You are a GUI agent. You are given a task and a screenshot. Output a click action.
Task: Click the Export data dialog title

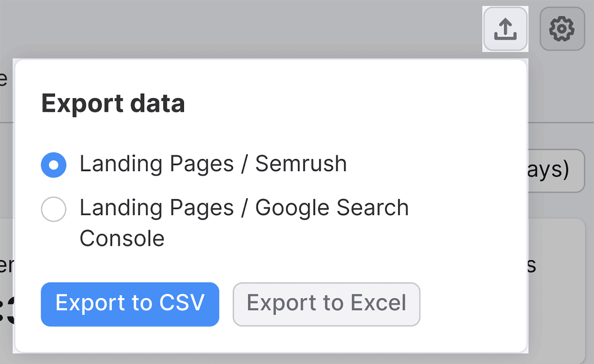[113, 103]
